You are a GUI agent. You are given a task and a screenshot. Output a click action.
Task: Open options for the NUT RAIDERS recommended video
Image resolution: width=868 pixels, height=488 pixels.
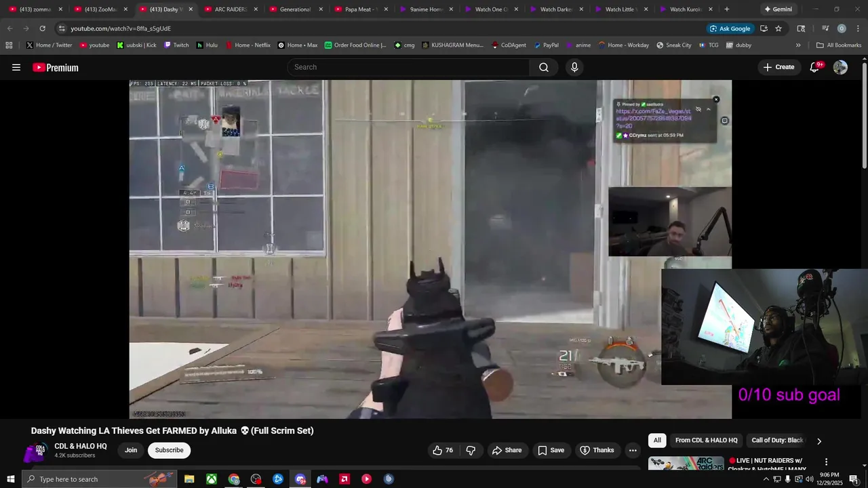pos(826,462)
